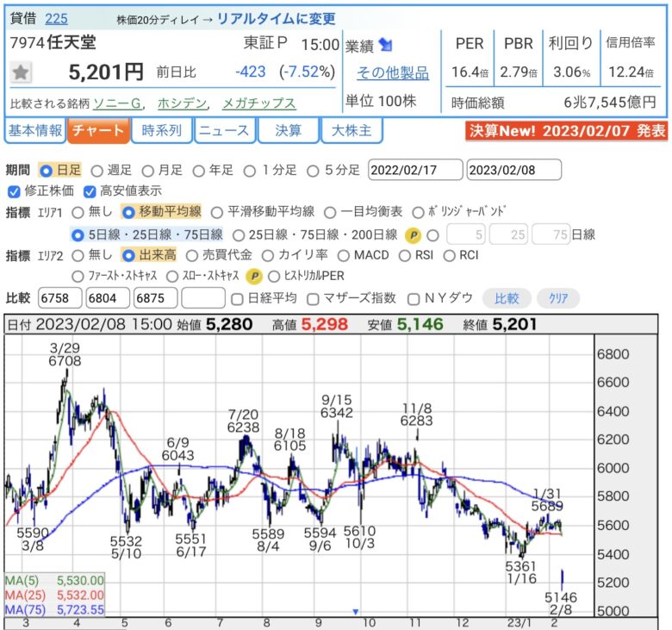Toggle 日経平均 comparison checkbox
Viewport: 672px width, 630px height.
(x=237, y=299)
